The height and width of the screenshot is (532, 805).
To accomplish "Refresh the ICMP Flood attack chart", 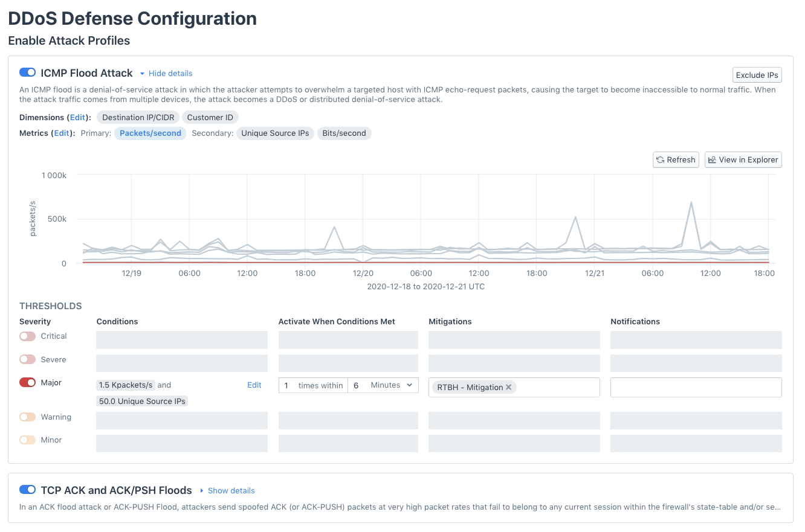I will tap(675, 159).
